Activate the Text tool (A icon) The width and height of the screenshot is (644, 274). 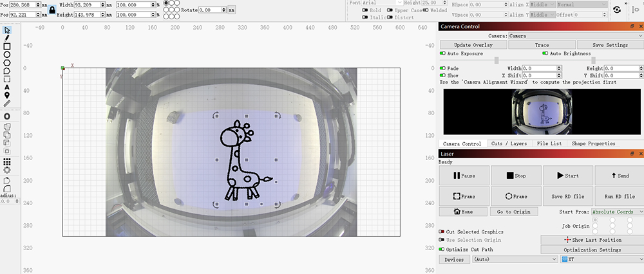[x=7, y=87]
